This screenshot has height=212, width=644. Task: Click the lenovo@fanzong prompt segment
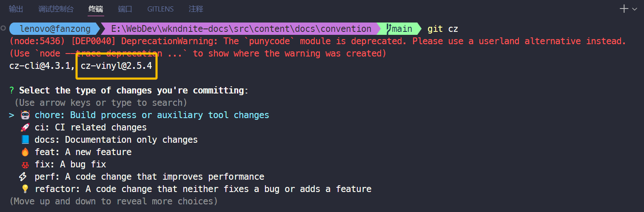(55, 29)
